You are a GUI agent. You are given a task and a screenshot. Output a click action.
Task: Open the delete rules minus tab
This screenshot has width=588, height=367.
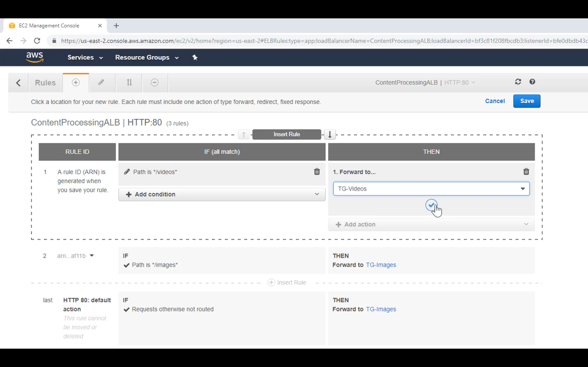[155, 83]
